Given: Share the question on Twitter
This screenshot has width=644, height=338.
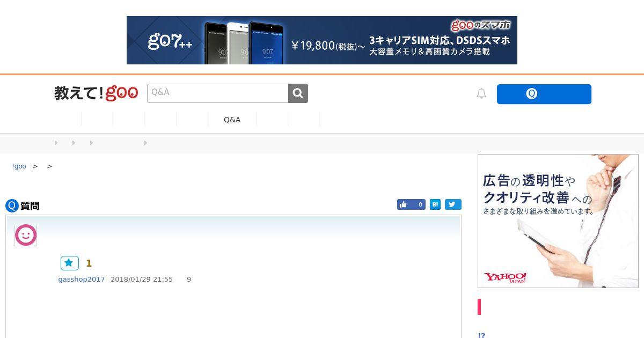Looking at the screenshot, I should 453,204.
